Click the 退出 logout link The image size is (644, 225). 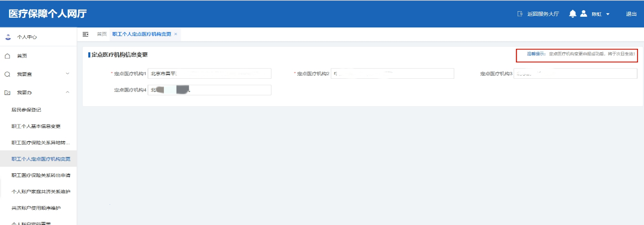click(x=631, y=14)
